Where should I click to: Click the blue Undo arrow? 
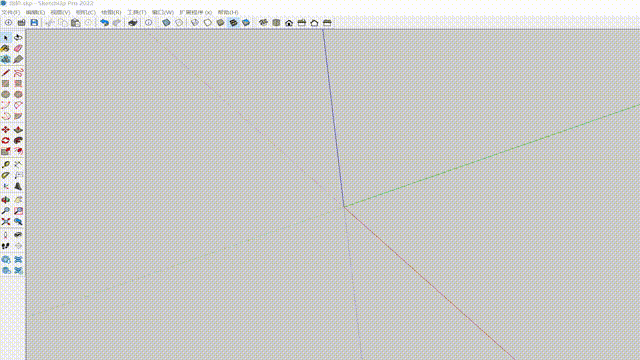coord(104,23)
